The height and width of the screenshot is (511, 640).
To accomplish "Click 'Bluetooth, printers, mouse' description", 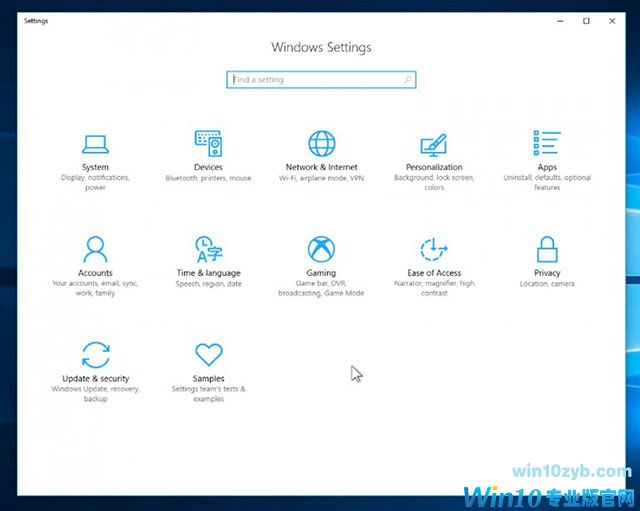I will click(208, 178).
